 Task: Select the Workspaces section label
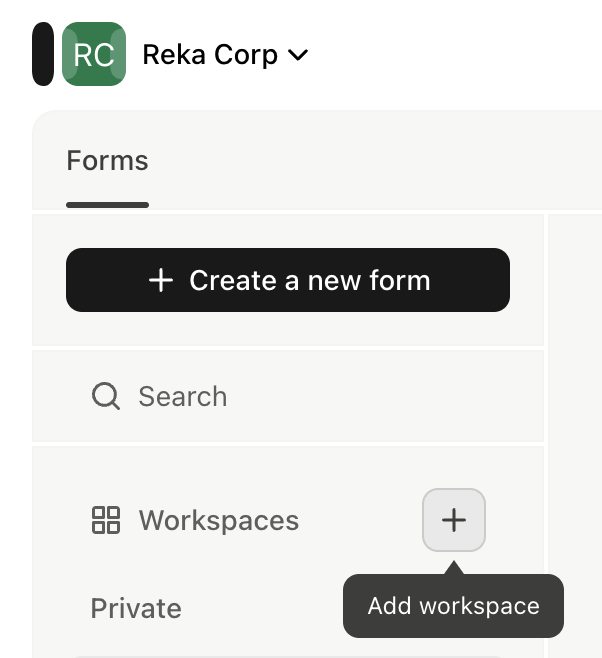click(x=219, y=520)
